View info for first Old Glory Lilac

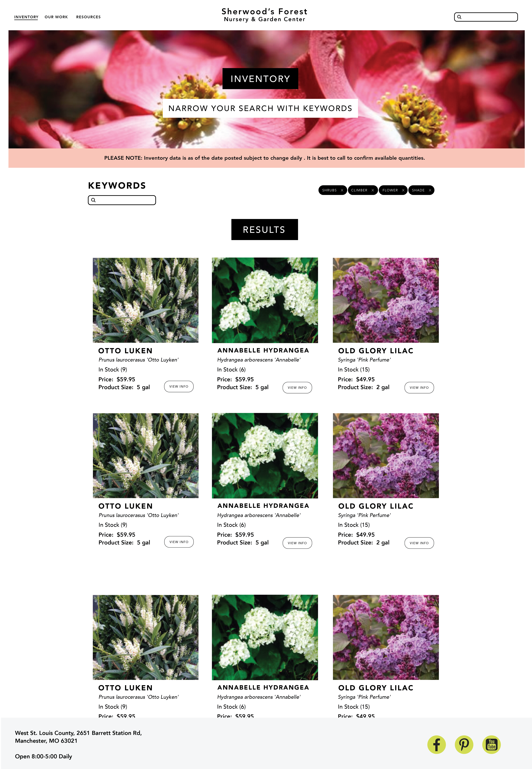click(419, 387)
